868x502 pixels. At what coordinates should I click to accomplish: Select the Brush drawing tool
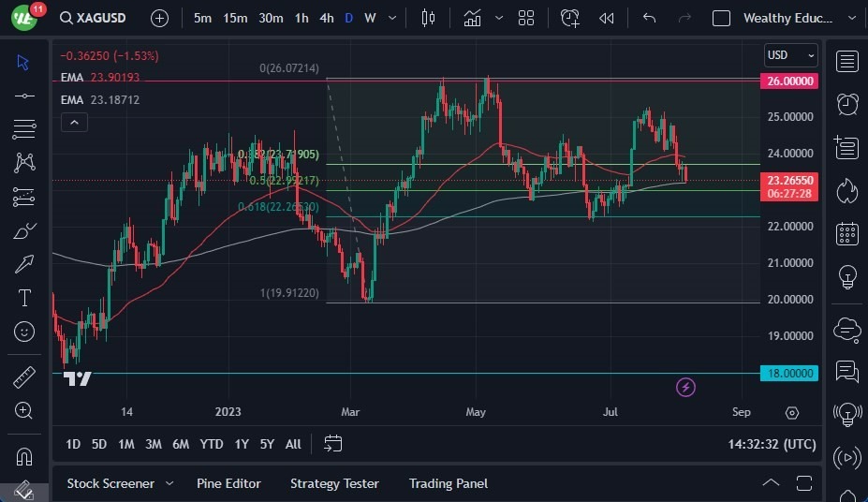tap(24, 230)
